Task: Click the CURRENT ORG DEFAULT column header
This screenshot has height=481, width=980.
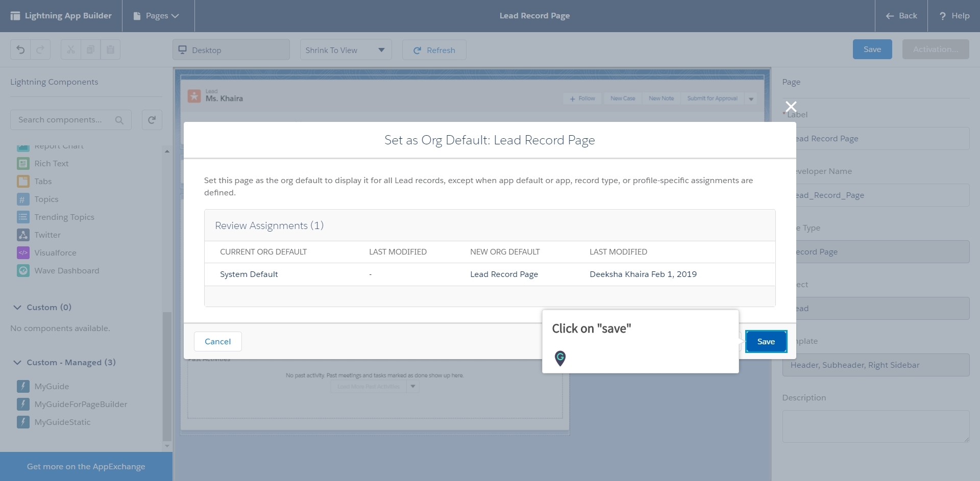Action: point(263,251)
